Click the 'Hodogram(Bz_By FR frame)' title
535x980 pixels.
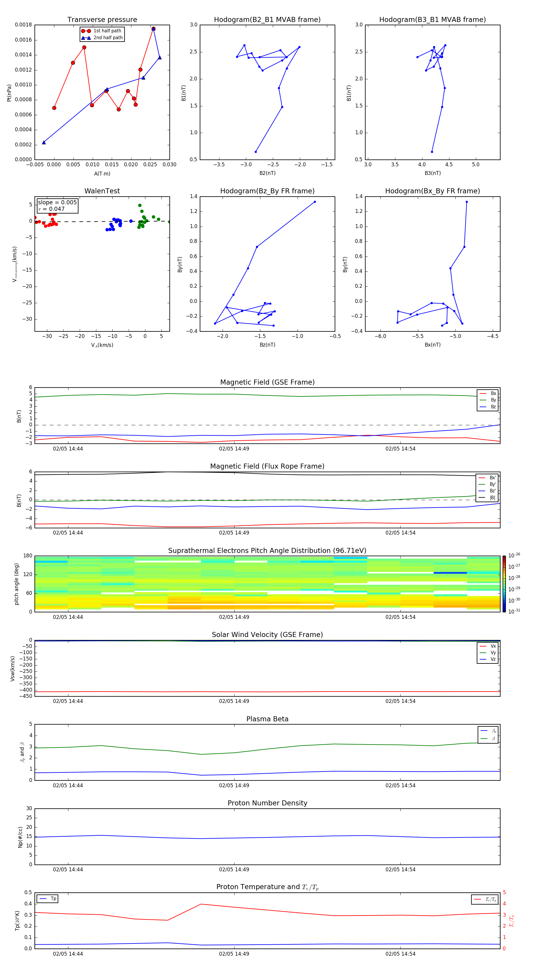tap(267, 191)
